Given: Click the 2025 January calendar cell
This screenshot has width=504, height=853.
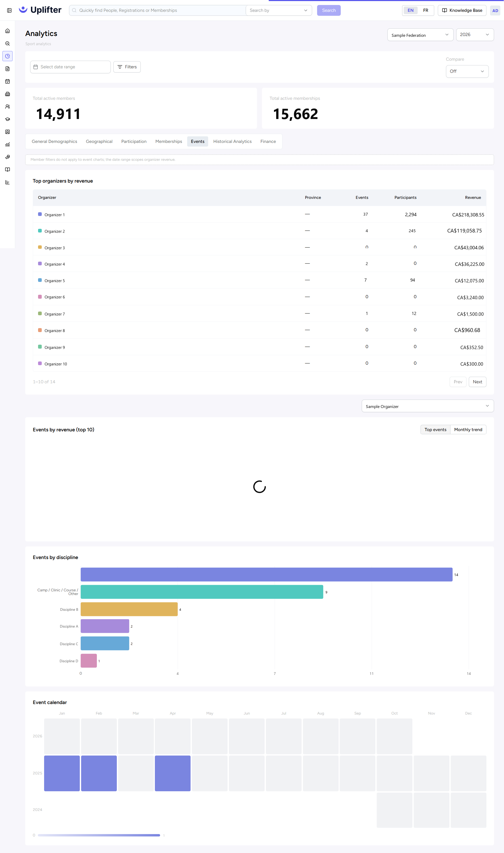Looking at the screenshot, I should (62, 773).
